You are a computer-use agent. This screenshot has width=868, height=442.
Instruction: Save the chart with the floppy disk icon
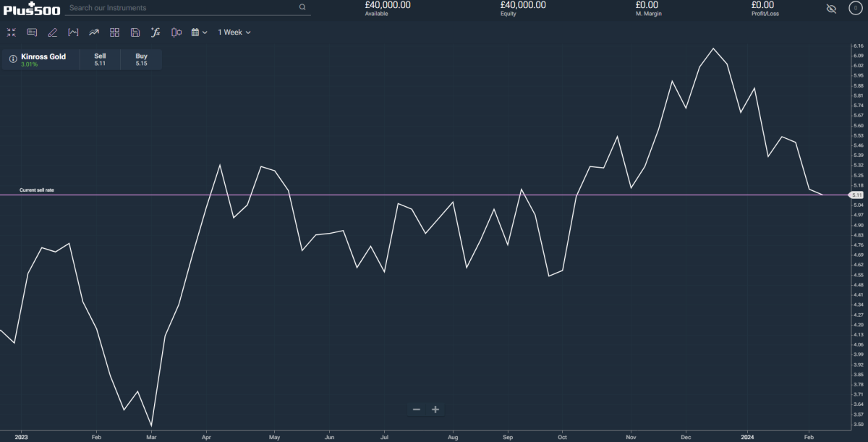[x=135, y=33]
